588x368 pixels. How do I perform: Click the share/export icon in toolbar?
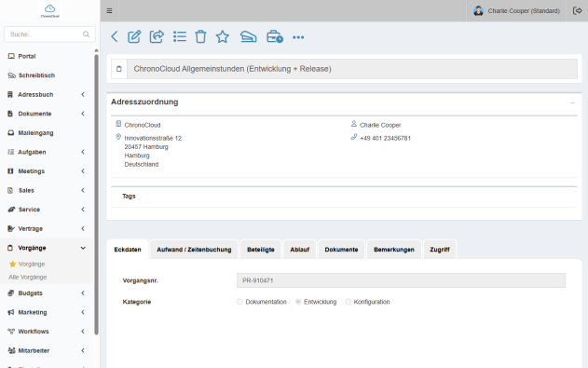coord(157,36)
